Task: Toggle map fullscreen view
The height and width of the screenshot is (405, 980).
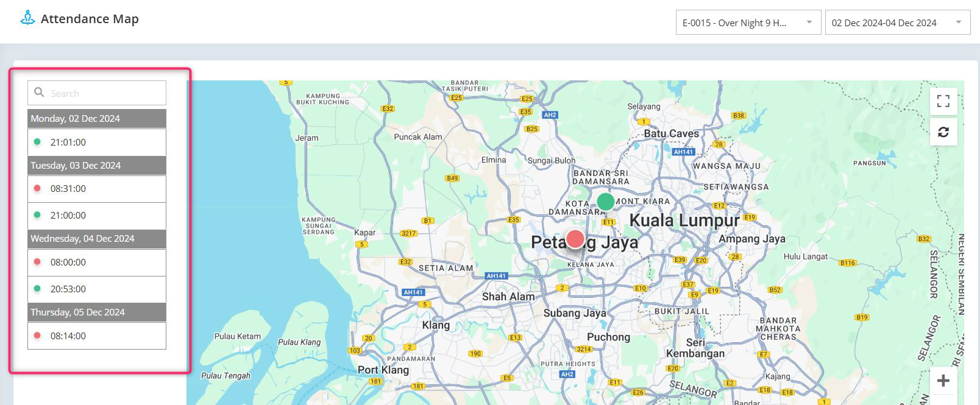Action: click(x=943, y=101)
